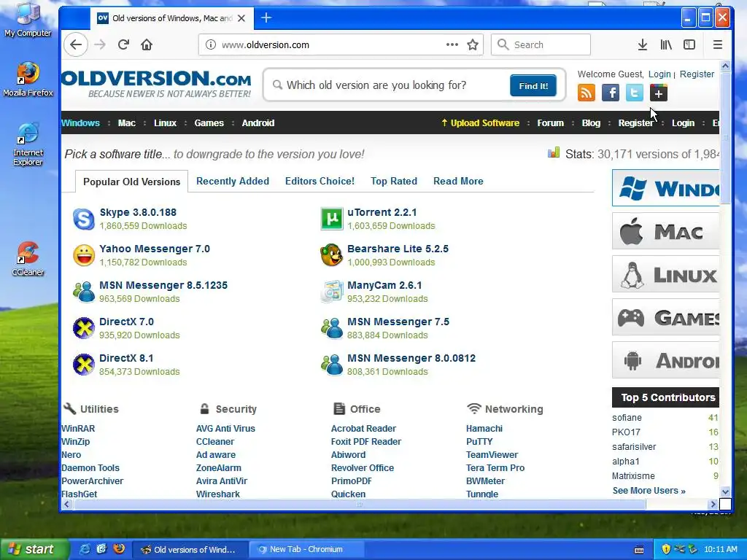The image size is (747, 560).
Task: Click the vertical scrollbar down arrow
Action: (725, 491)
